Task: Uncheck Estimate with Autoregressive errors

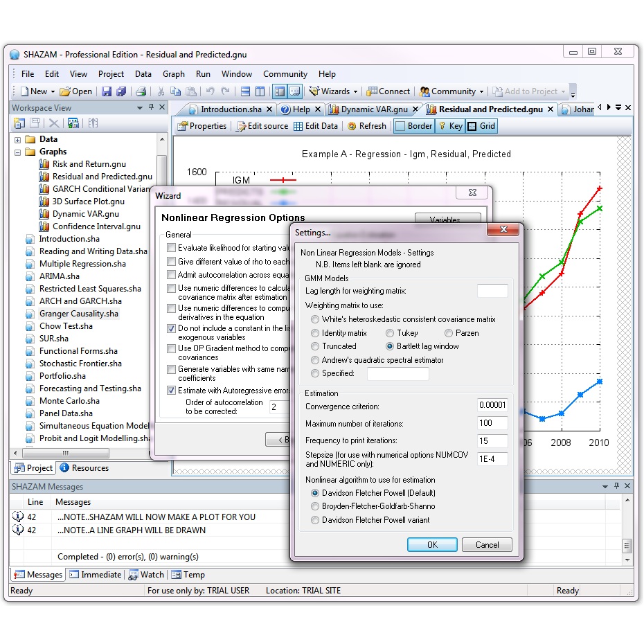Action: [171, 391]
